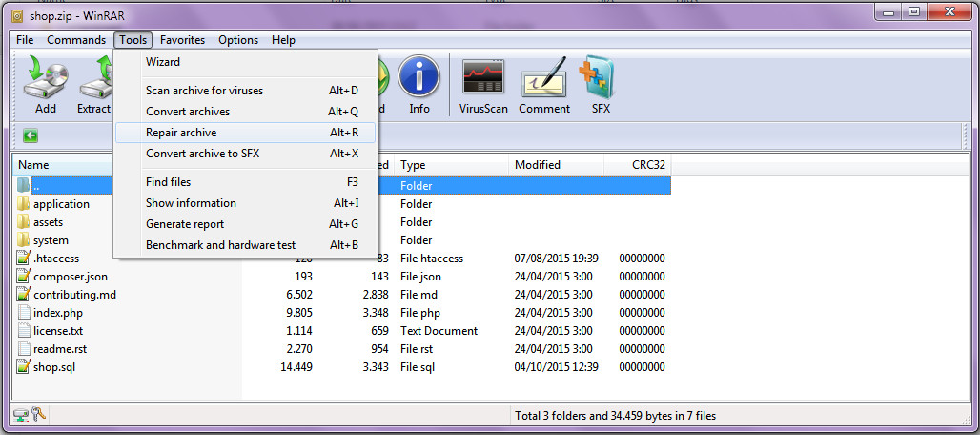
Task: Select Show information menu entry
Action: tap(246, 203)
